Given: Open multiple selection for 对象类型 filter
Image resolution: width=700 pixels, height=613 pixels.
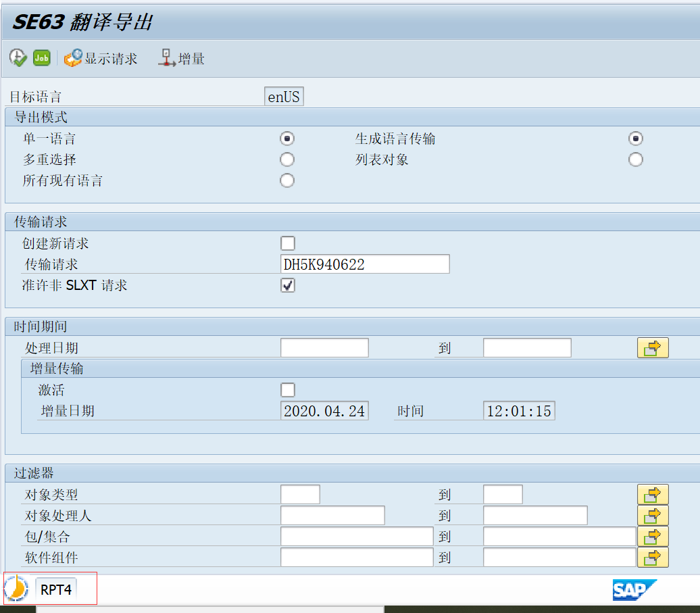Looking at the screenshot, I should point(653,494).
